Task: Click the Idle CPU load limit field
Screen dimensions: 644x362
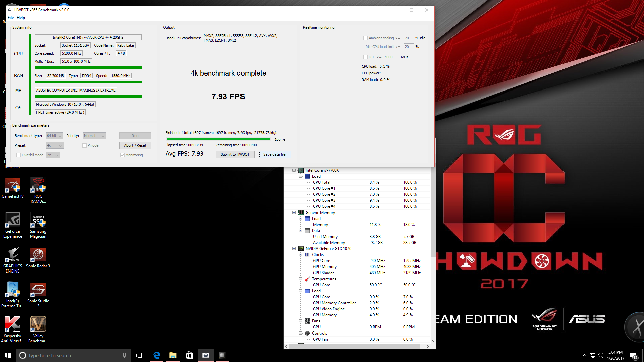Action: [x=409, y=47]
